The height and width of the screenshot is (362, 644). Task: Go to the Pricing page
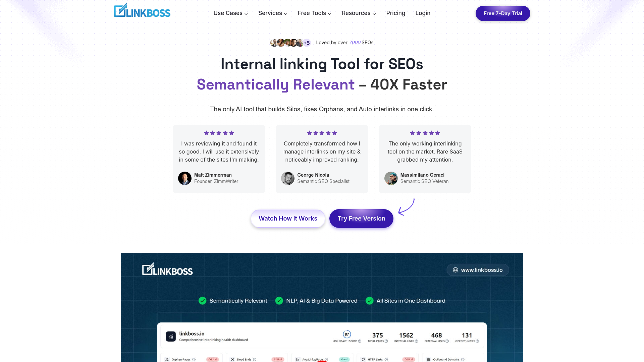[396, 13]
